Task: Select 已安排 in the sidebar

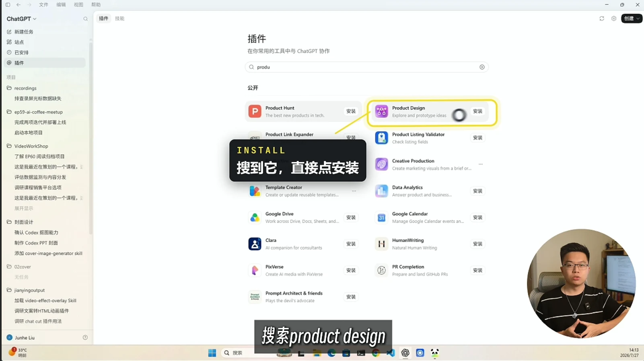Action: [x=45, y=53]
